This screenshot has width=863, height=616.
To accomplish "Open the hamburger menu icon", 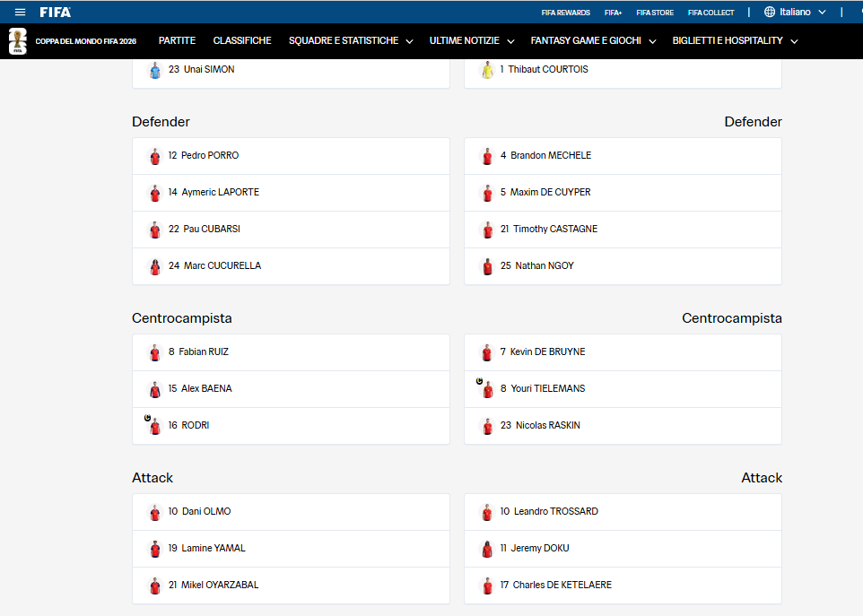I will (20, 12).
